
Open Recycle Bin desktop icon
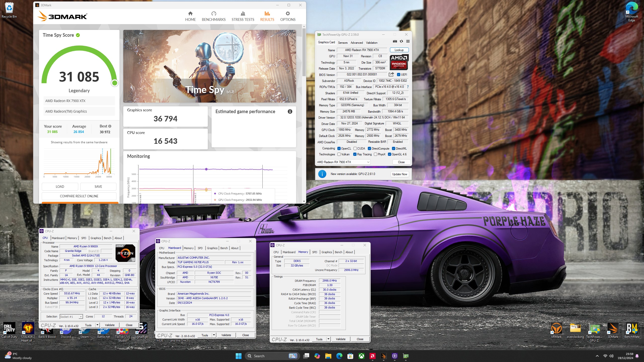(x=9, y=11)
